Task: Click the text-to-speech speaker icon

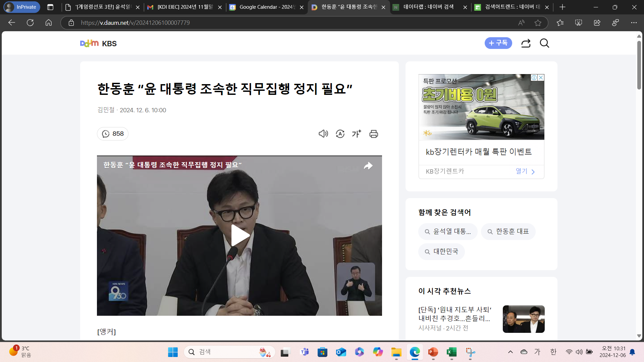Action: click(323, 134)
